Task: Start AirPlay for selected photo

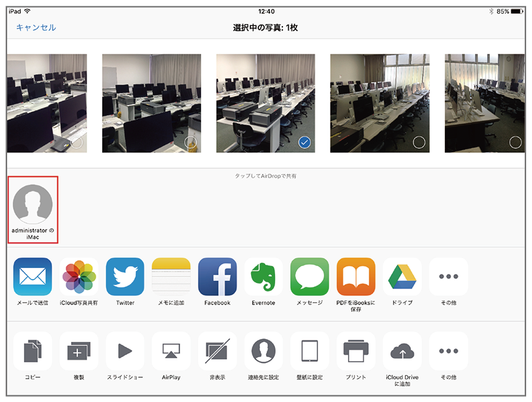Action: (x=171, y=351)
